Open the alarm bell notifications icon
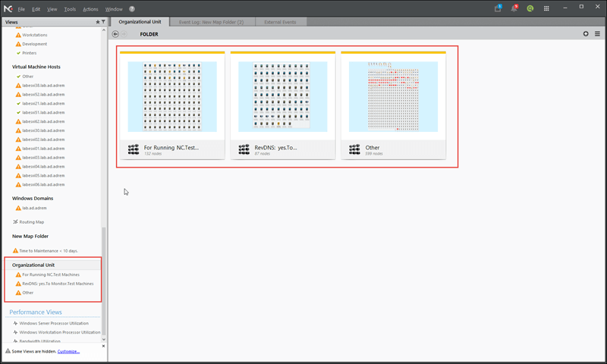The height and width of the screenshot is (364, 607). tap(515, 8)
